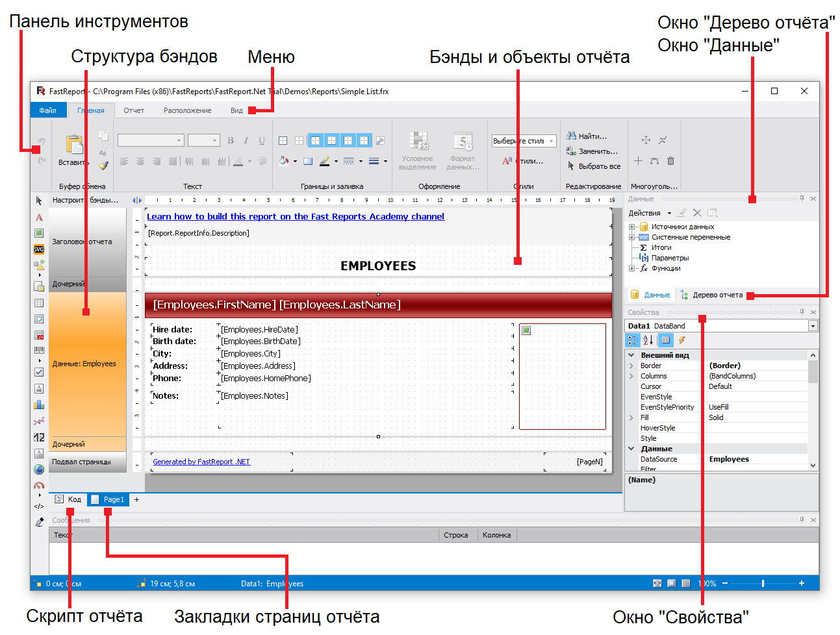
Task: Open the Data1 DataBand object selector dropdown
Action: [x=813, y=326]
